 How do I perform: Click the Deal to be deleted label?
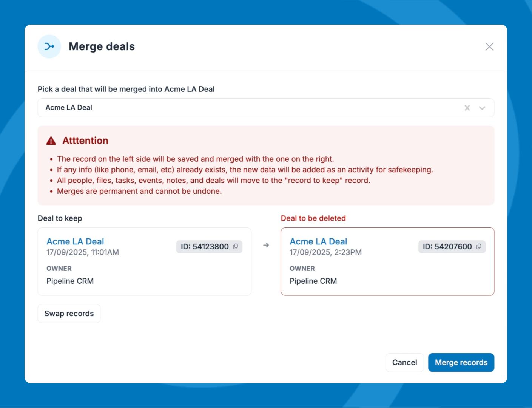[x=313, y=218]
